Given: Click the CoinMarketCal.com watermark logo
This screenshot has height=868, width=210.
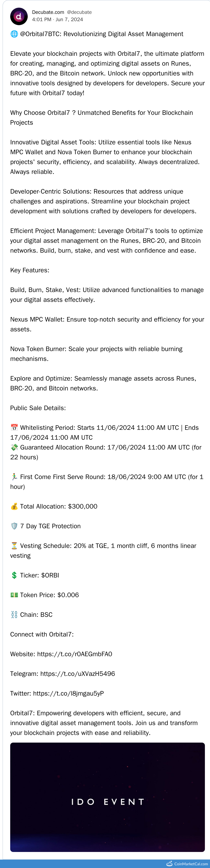Looking at the screenshot, I should pyautogui.click(x=187, y=864).
